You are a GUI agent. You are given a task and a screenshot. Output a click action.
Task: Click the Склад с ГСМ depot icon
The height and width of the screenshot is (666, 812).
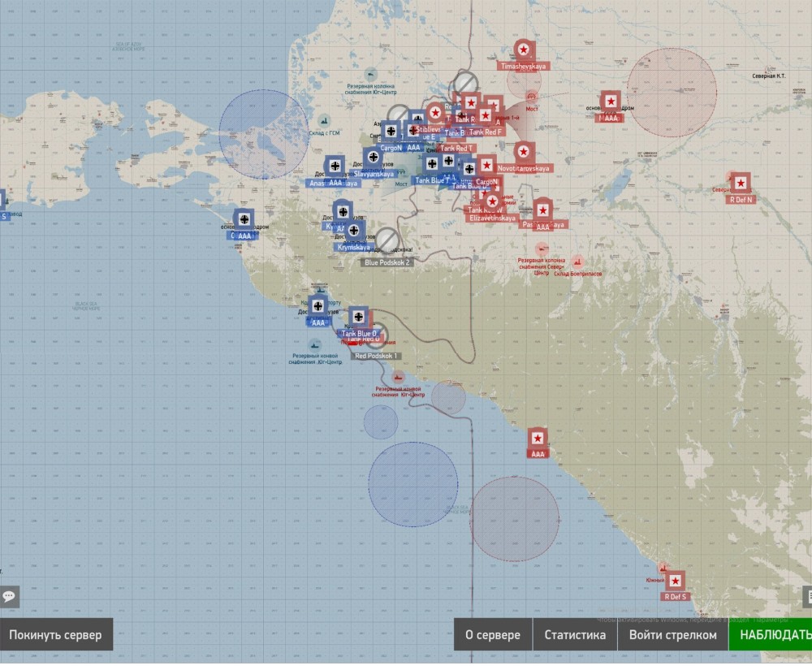click(324, 121)
